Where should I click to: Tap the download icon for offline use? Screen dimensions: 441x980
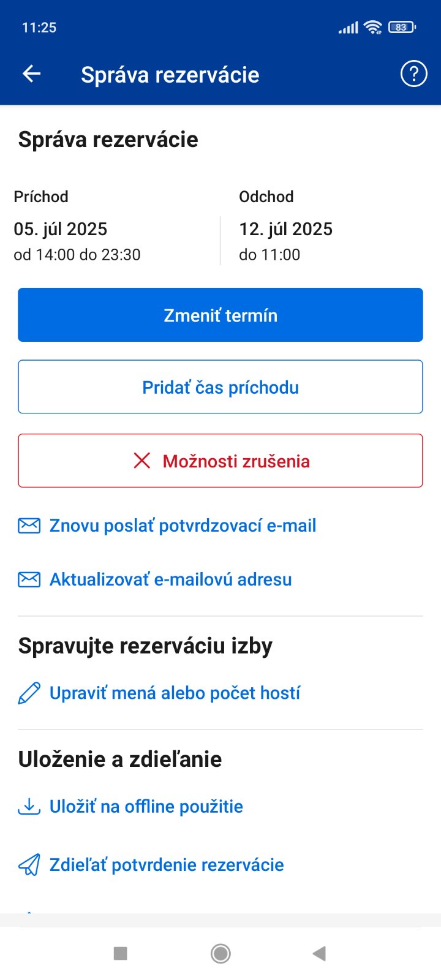click(x=29, y=807)
